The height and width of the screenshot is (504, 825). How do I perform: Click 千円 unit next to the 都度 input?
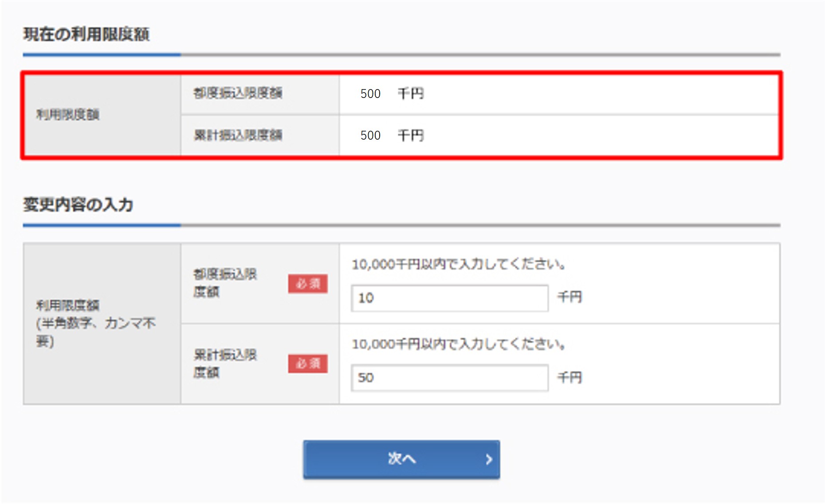pos(570,297)
